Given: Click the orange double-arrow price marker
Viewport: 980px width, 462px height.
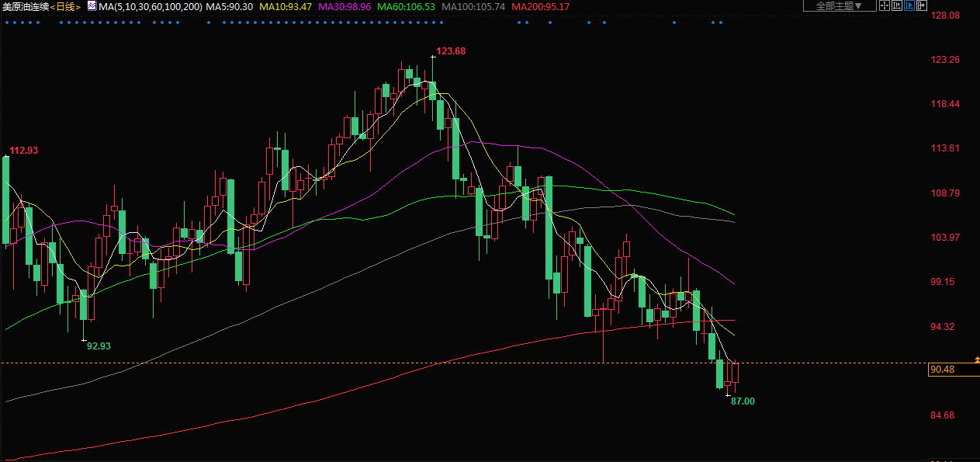Looking at the screenshot, I should point(975,360).
